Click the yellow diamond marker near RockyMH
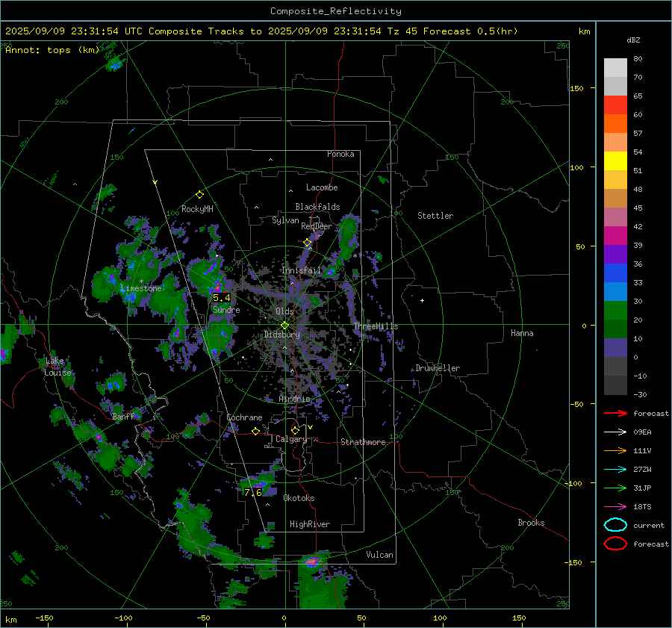 [x=199, y=195]
